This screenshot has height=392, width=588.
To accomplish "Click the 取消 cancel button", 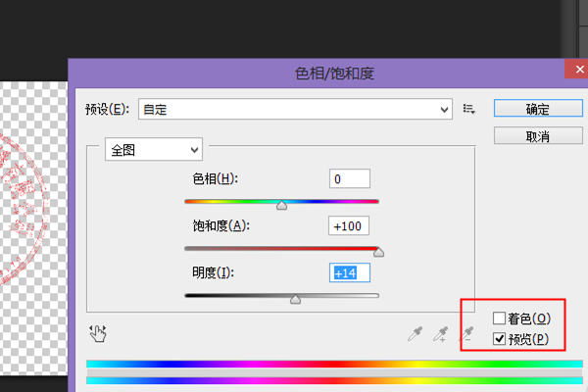I will [538, 136].
